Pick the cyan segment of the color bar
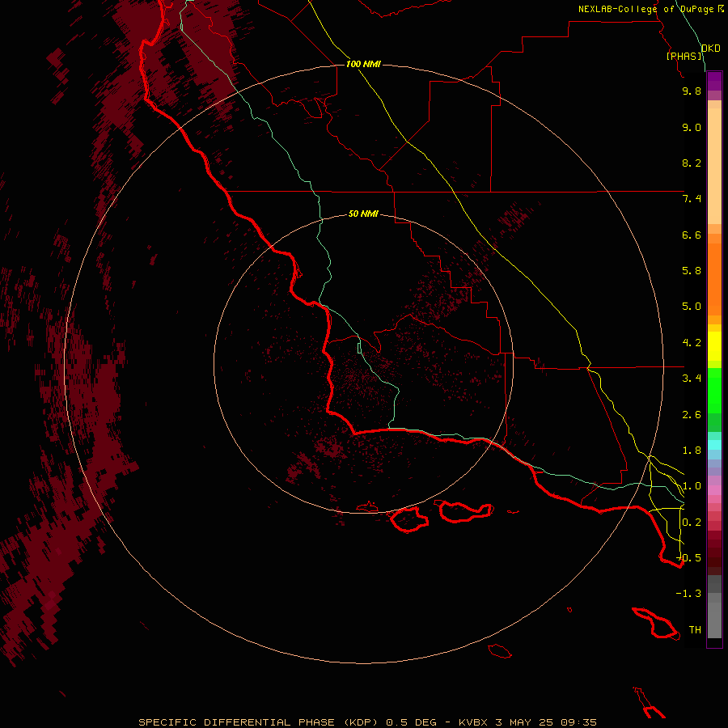728x728 pixels. point(714,445)
